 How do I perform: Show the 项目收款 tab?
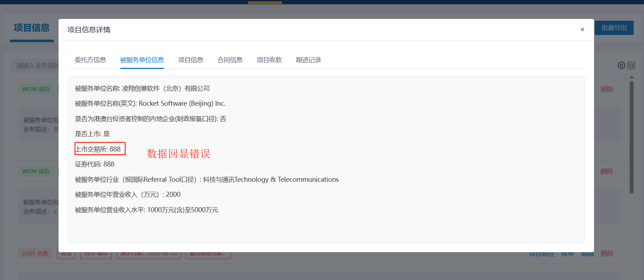pos(269,60)
